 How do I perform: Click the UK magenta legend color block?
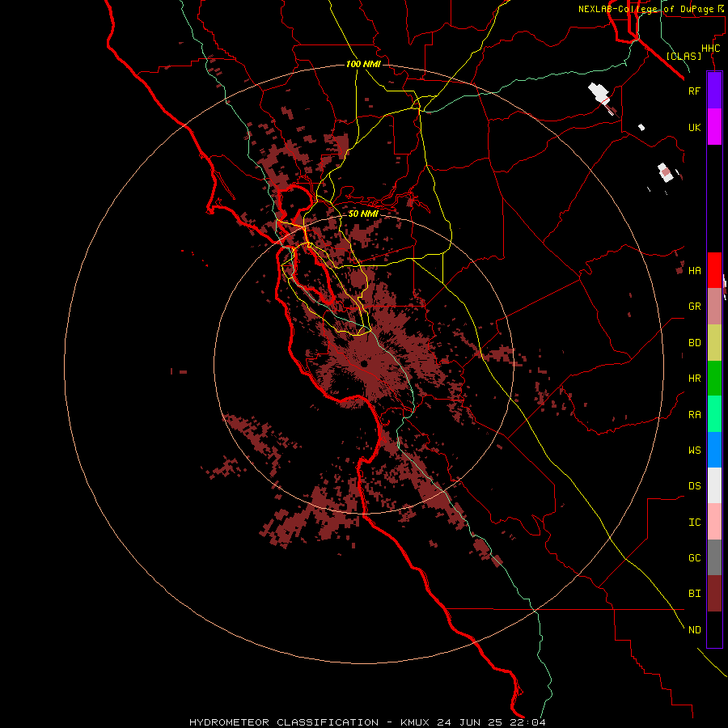[x=714, y=127]
